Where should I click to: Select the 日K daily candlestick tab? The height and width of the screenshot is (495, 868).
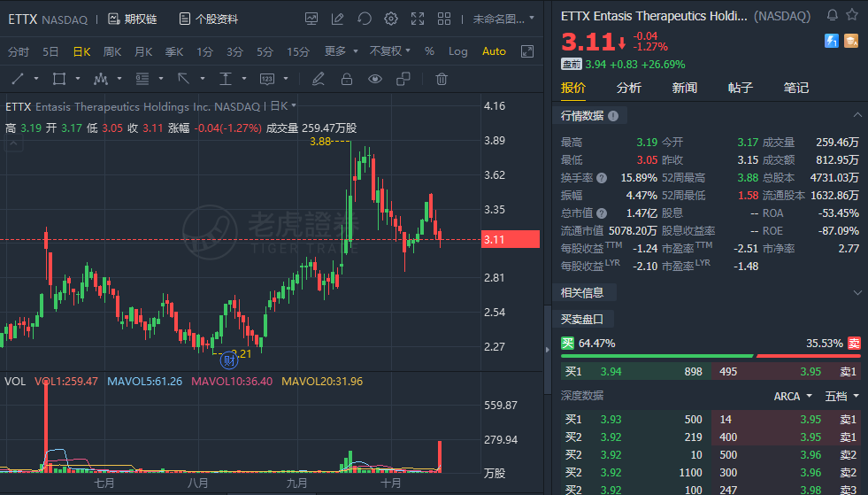81,51
